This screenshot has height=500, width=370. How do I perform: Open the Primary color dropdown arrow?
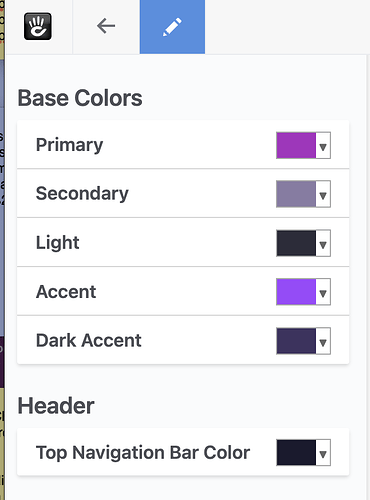tap(323, 145)
